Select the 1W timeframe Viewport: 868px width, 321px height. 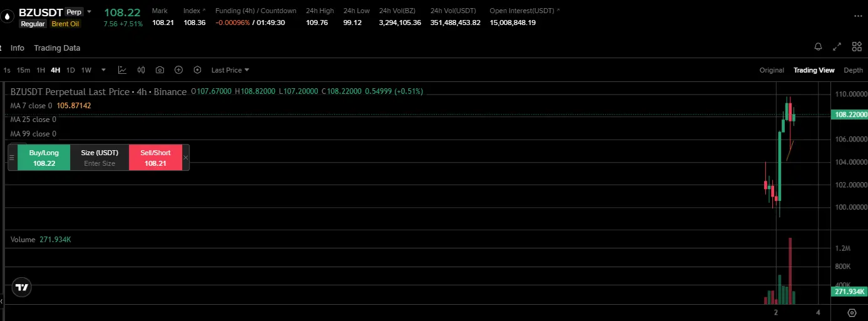[86, 70]
